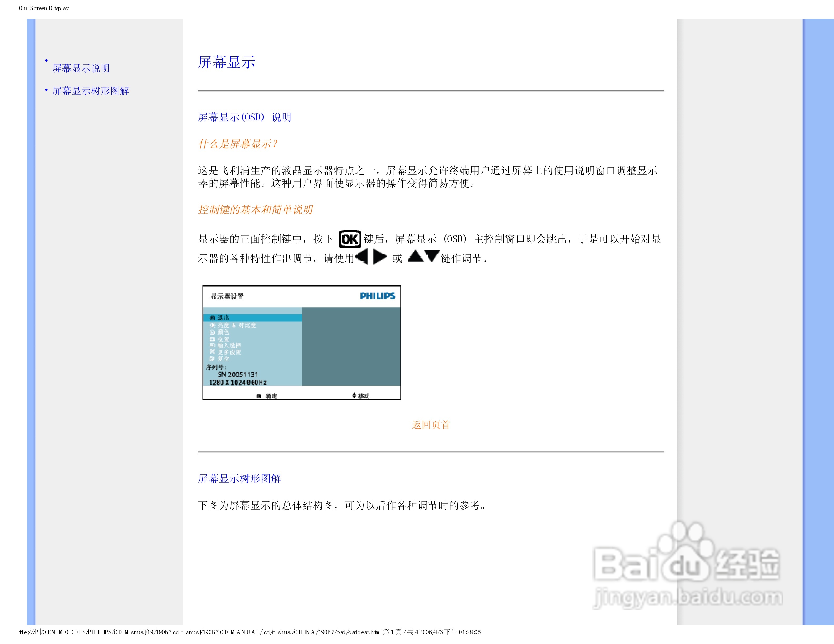The height and width of the screenshot is (644, 834).
Task: Click the 1280 X 1024@60Hz resolution text
Action: (237, 382)
